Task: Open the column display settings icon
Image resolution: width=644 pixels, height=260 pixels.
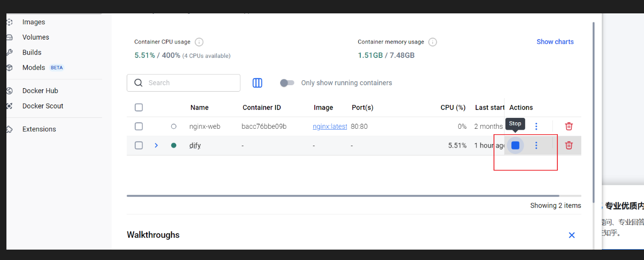Action: point(257,83)
